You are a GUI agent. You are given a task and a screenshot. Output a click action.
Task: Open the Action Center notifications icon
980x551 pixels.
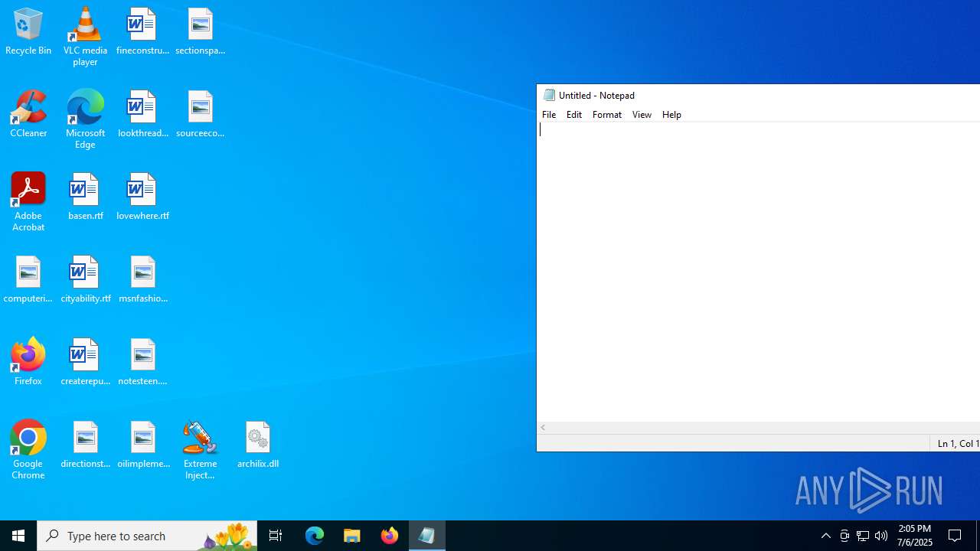click(955, 536)
